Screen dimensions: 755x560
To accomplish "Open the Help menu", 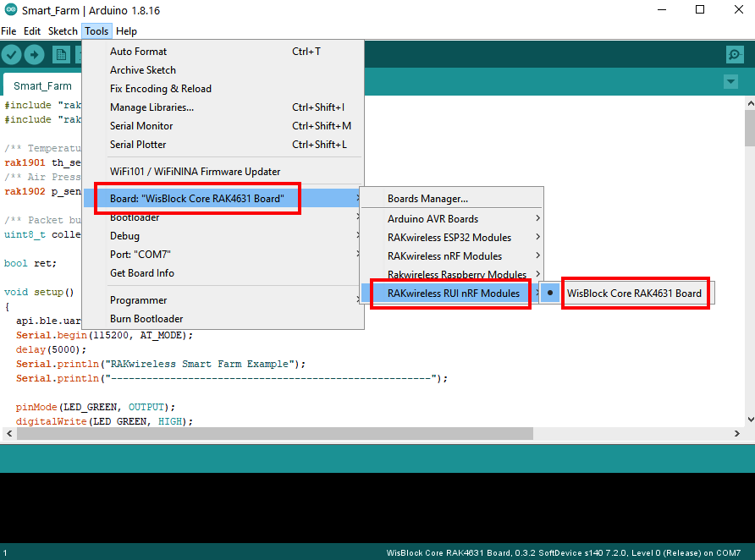I will click(126, 31).
